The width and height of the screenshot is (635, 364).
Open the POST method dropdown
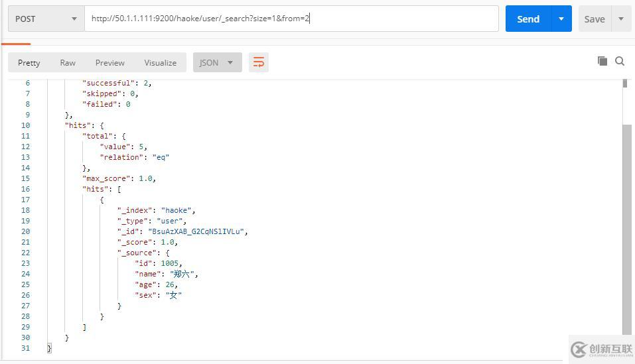click(x=46, y=19)
